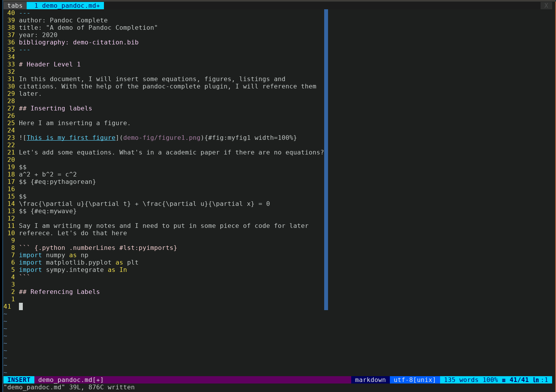Click 'citations. With the help of' line
Screen dimensions: 556x392
point(168,86)
